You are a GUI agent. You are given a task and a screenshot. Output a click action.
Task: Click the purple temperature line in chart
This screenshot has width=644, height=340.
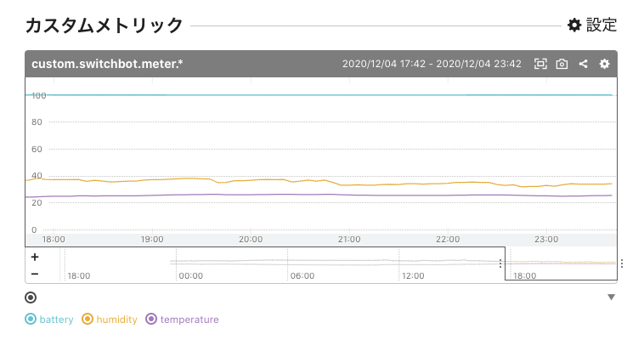coord(255,195)
